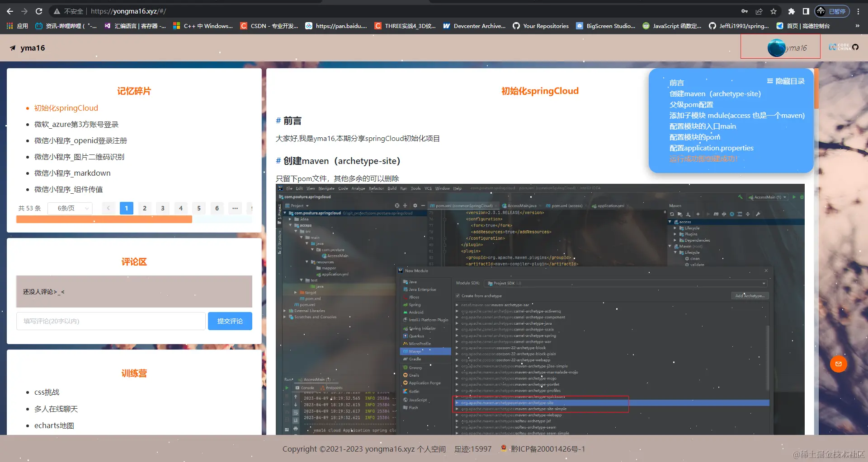Screen dimensions: 868x462
Task: Open the share icon in the address bar
Action: point(759,11)
